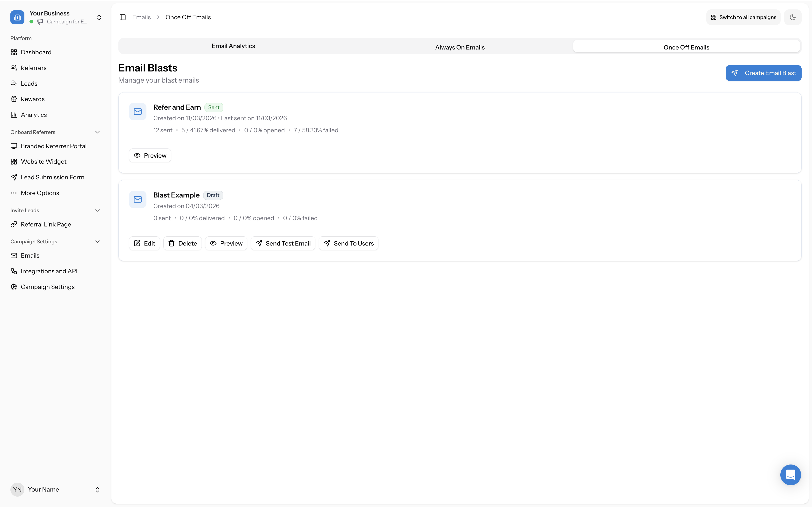Click the More Options ellipsis icon
812x507 pixels.
coord(14,193)
